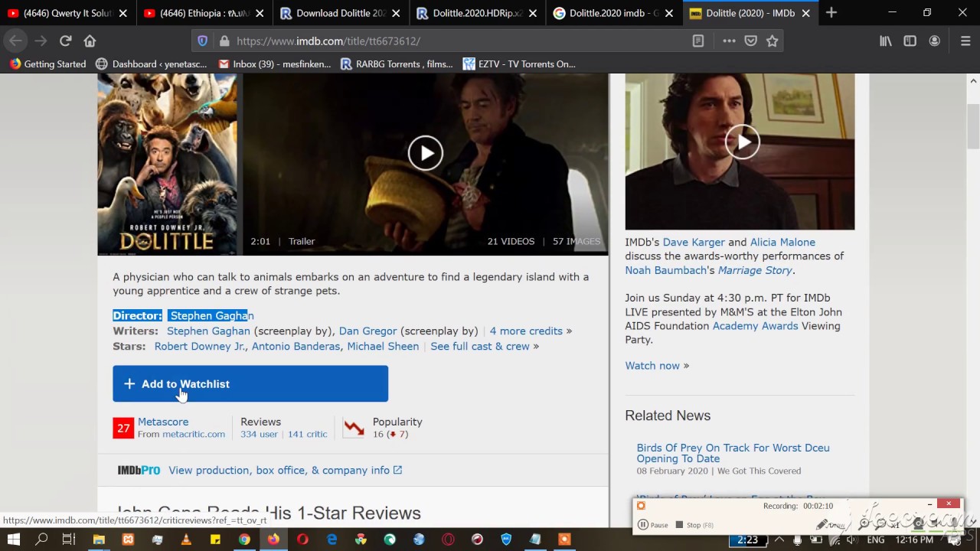The width and height of the screenshot is (980, 551).
Task: Click Watch now link
Action: click(652, 366)
